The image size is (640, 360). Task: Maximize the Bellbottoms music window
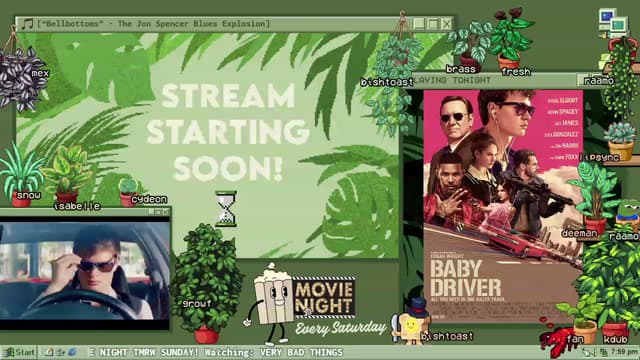click(433, 24)
